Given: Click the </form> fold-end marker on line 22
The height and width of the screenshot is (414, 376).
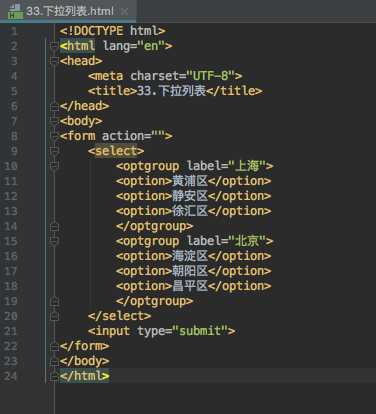Looking at the screenshot, I should click(54, 346).
